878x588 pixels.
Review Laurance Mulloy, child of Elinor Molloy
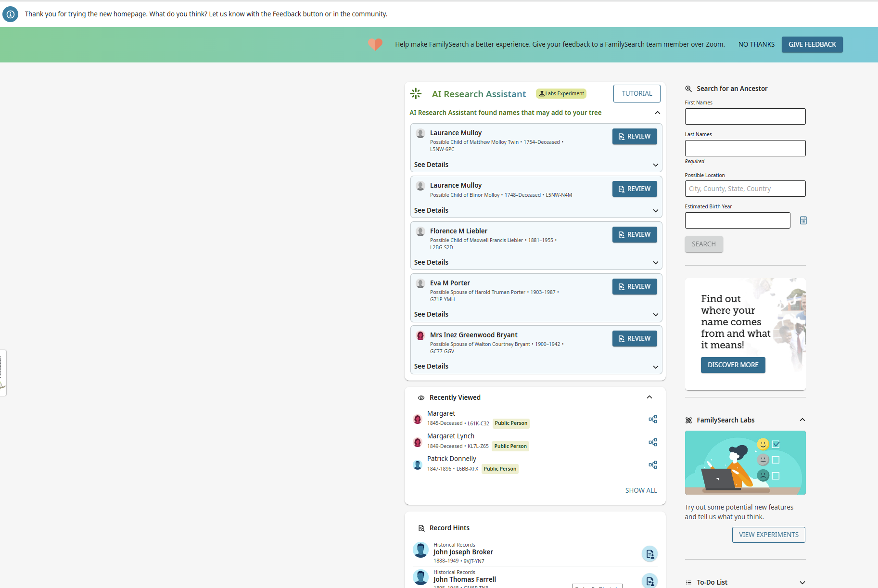635,189
